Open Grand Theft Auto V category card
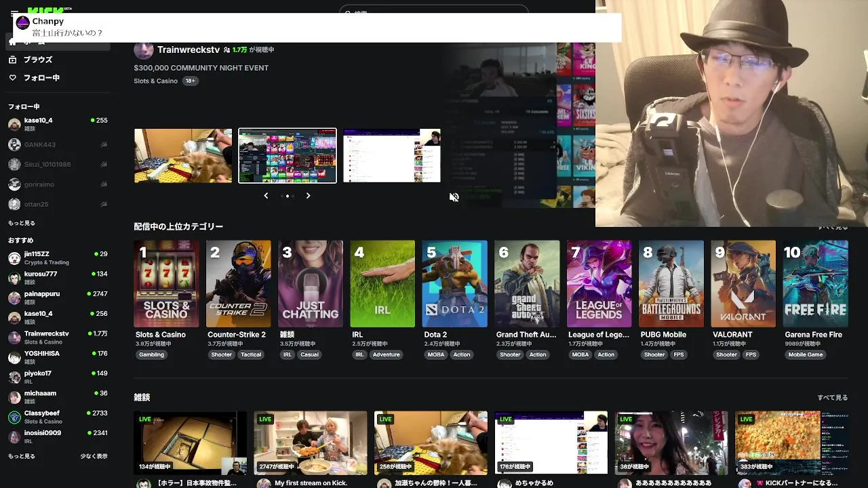The height and width of the screenshot is (488, 868). (x=528, y=283)
